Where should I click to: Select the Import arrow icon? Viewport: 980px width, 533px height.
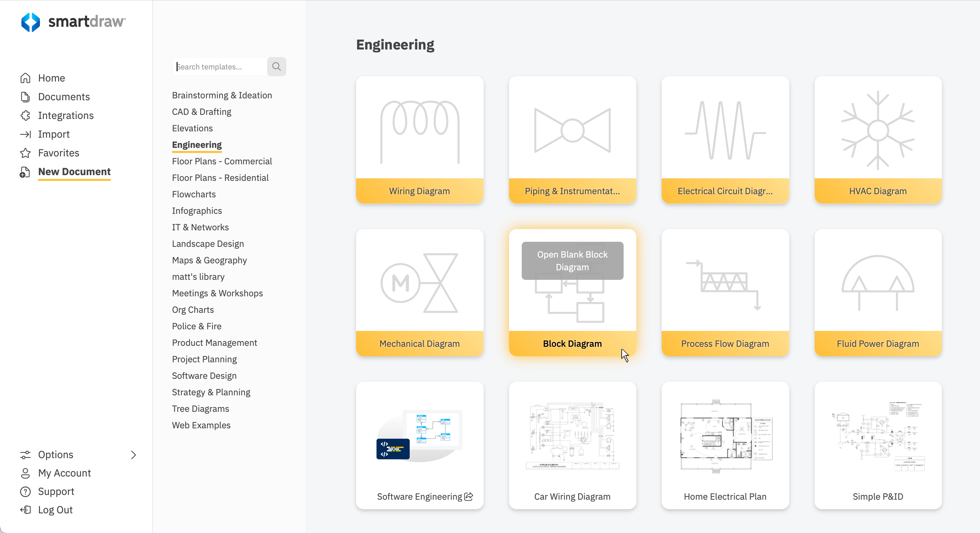tap(25, 134)
